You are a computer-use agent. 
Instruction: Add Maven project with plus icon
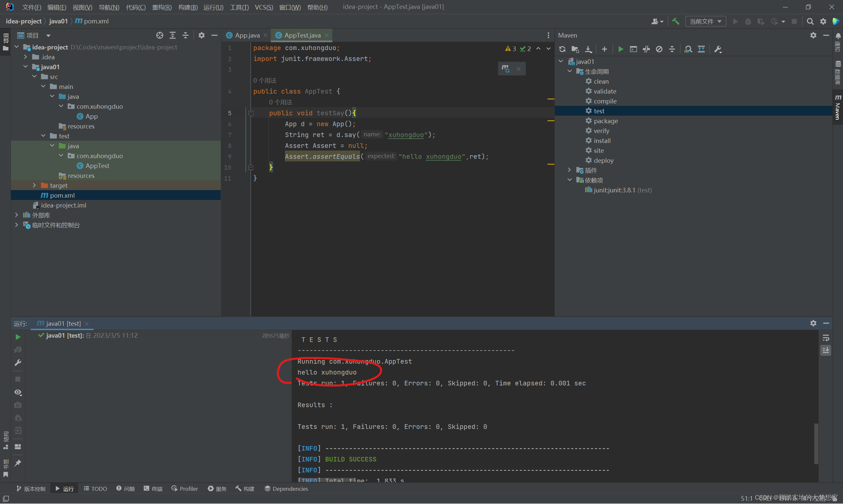(604, 49)
